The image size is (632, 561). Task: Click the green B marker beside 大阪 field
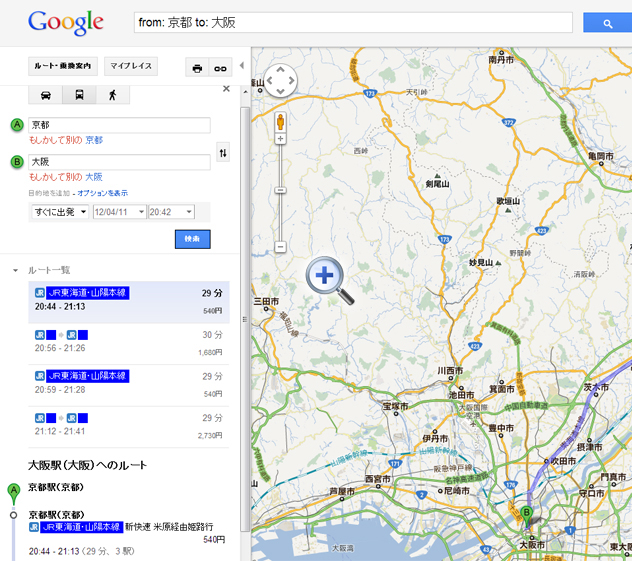pyautogui.click(x=17, y=162)
